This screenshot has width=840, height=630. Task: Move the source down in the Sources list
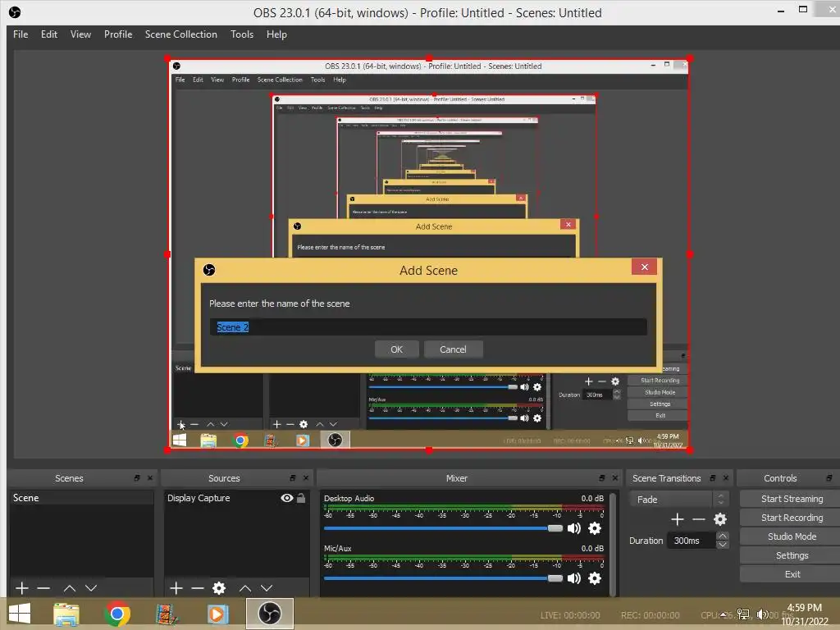coord(267,588)
